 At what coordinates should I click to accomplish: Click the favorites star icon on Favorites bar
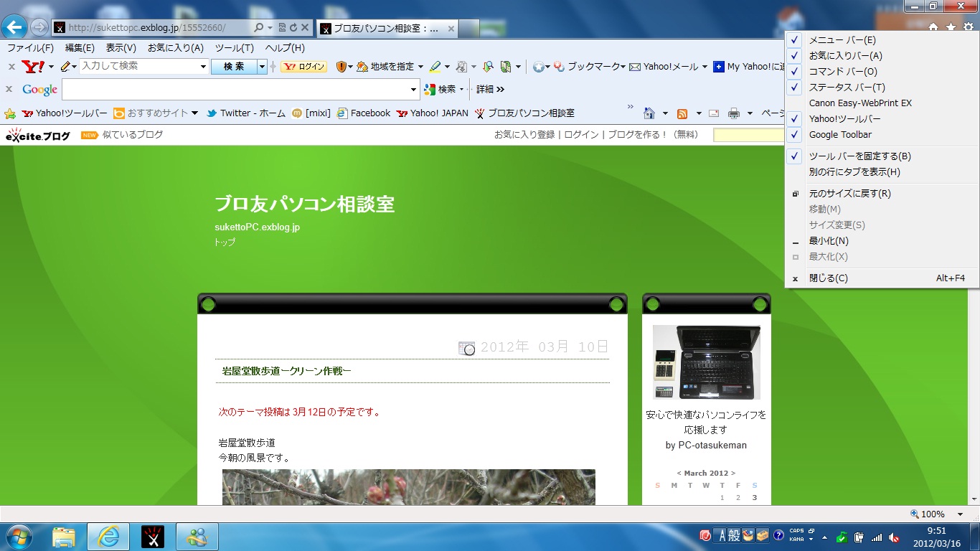coord(10,113)
